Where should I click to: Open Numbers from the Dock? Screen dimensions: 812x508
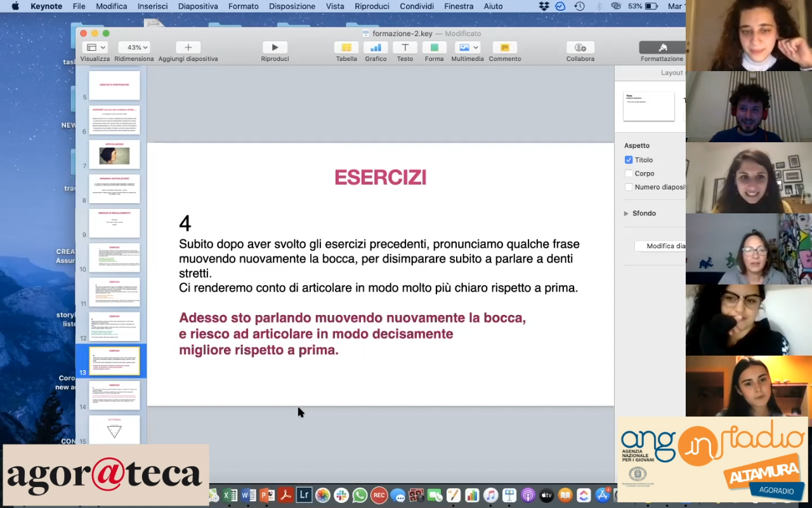click(472, 495)
